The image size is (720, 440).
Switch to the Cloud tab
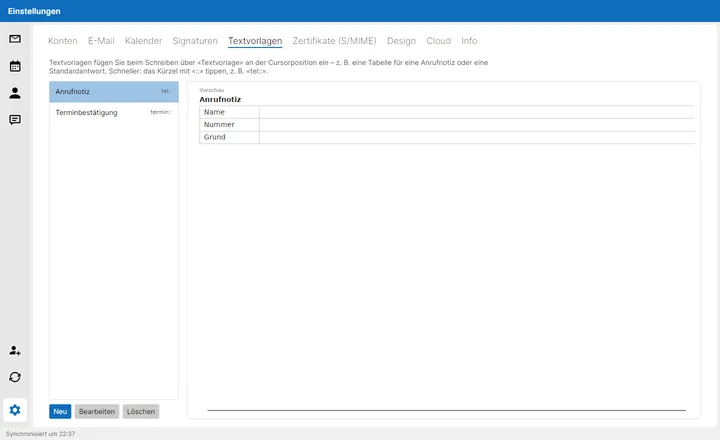(x=439, y=41)
